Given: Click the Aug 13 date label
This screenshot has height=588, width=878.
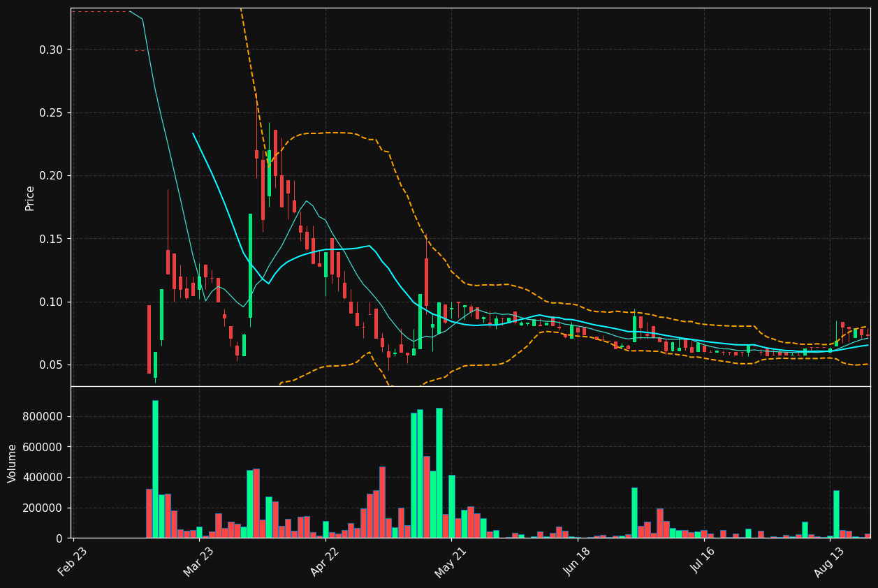Looking at the screenshot, I should click(830, 561).
